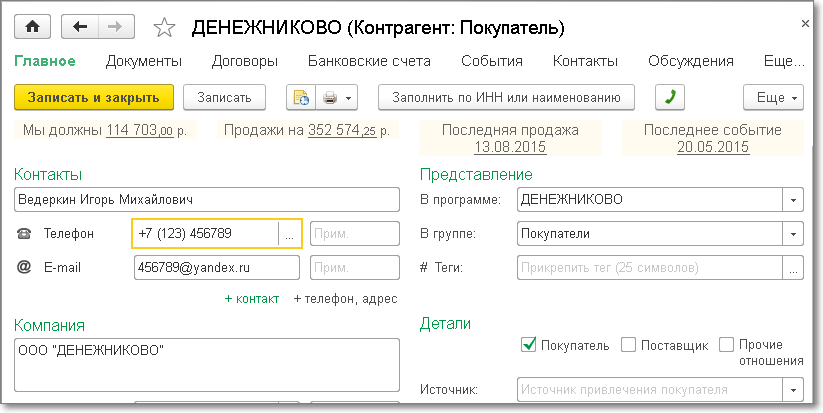The width and height of the screenshot is (823, 413).
Task: Expand the В программе dropdown arrow
Action: coord(794,199)
